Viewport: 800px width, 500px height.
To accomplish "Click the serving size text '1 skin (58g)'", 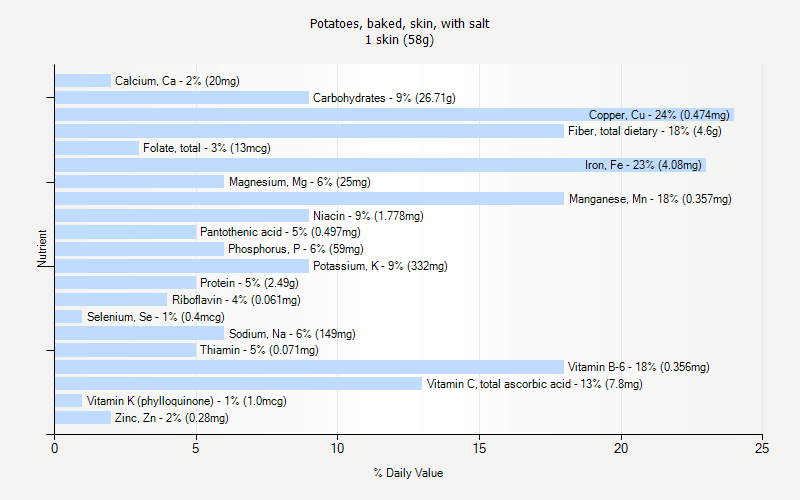I will click(399, 39).
